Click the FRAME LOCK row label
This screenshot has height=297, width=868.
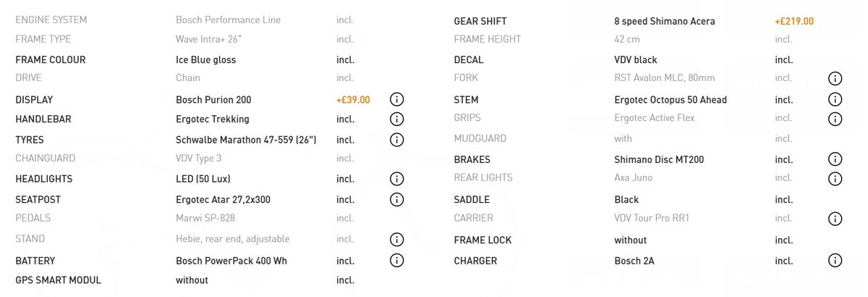482,240
